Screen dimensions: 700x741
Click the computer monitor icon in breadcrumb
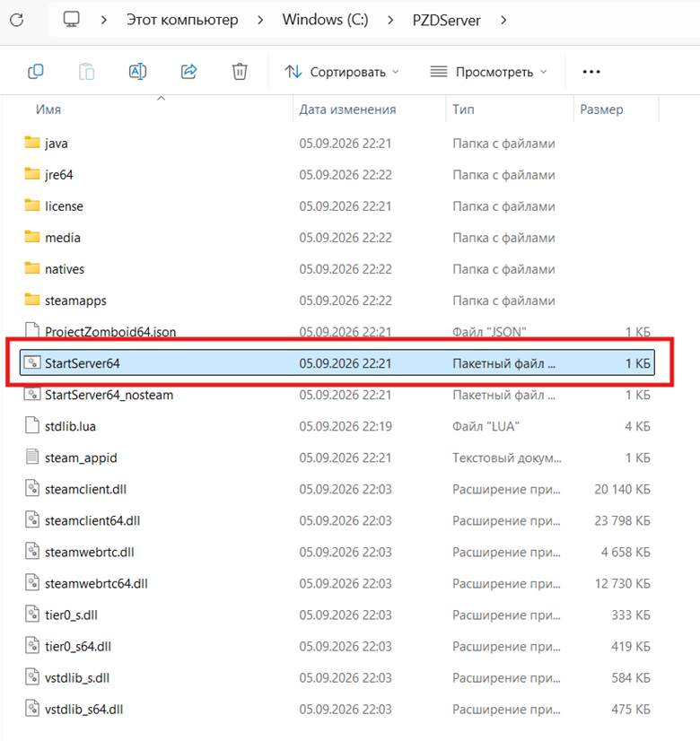(72, 20)
